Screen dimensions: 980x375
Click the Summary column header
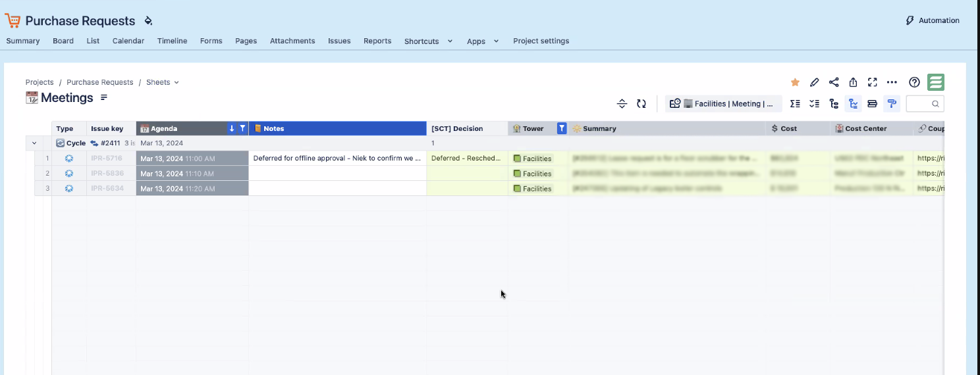(x=667, y=128)
